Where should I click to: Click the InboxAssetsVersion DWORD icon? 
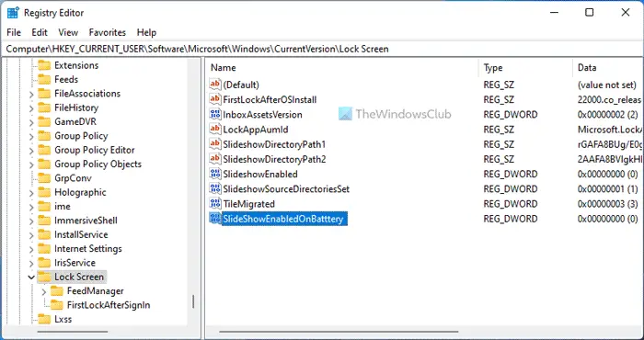[x=215, y=115]
